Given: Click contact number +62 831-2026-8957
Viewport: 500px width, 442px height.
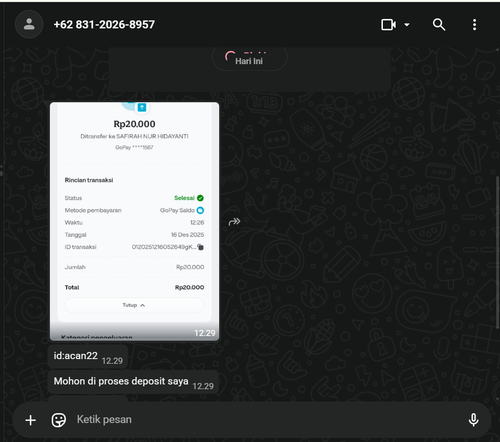Looking at the screenshot, I should tap(104, 25).
